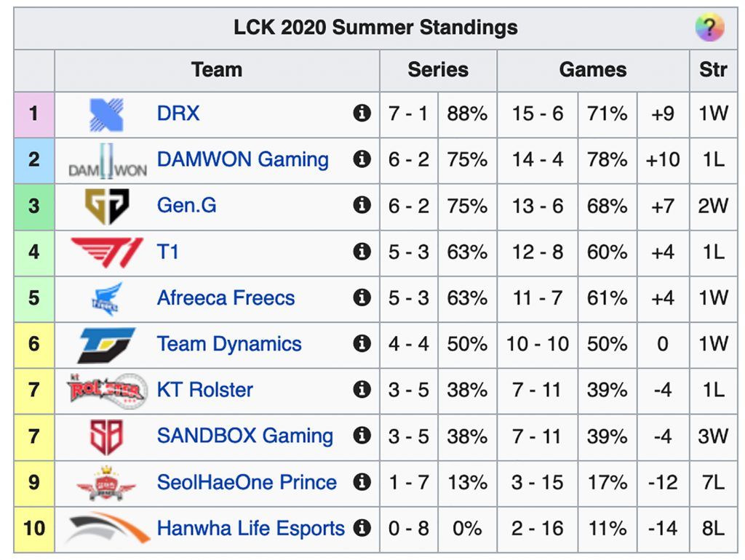Click the T1 team logo

106,252
